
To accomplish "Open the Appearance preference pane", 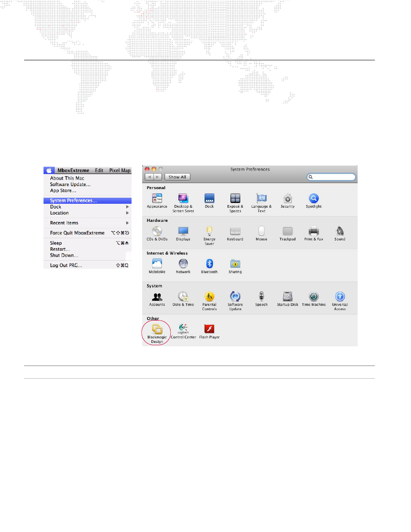I will (157, 201).
